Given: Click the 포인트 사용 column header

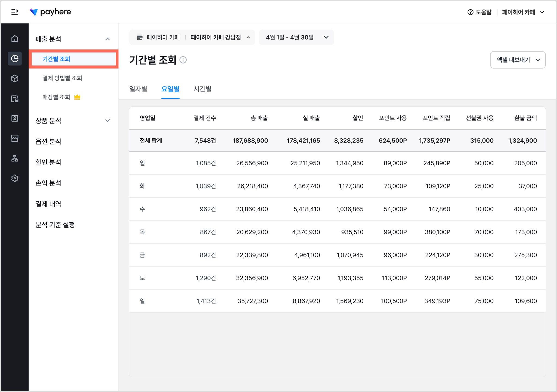Looking at the screenshot, I should [x=393, y=118].
